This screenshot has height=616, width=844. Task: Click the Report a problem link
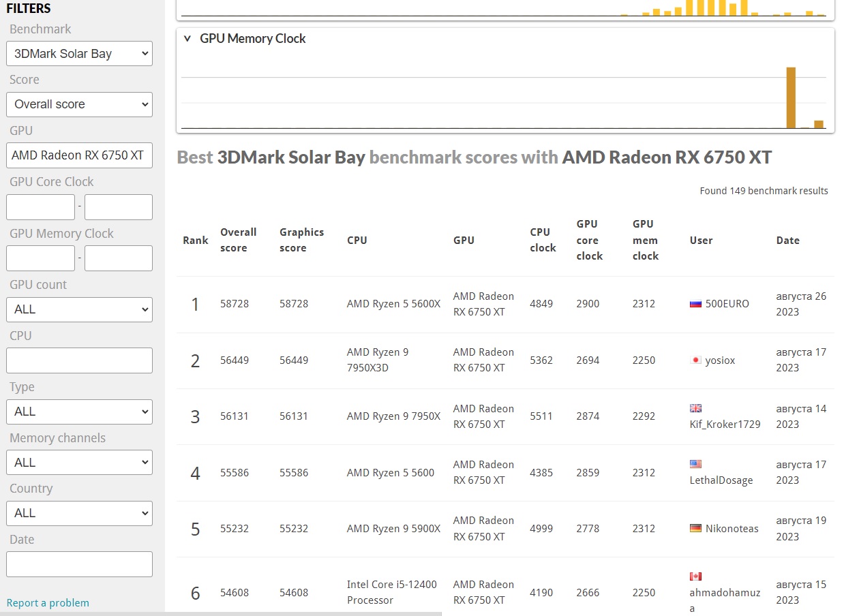point(48,602)
